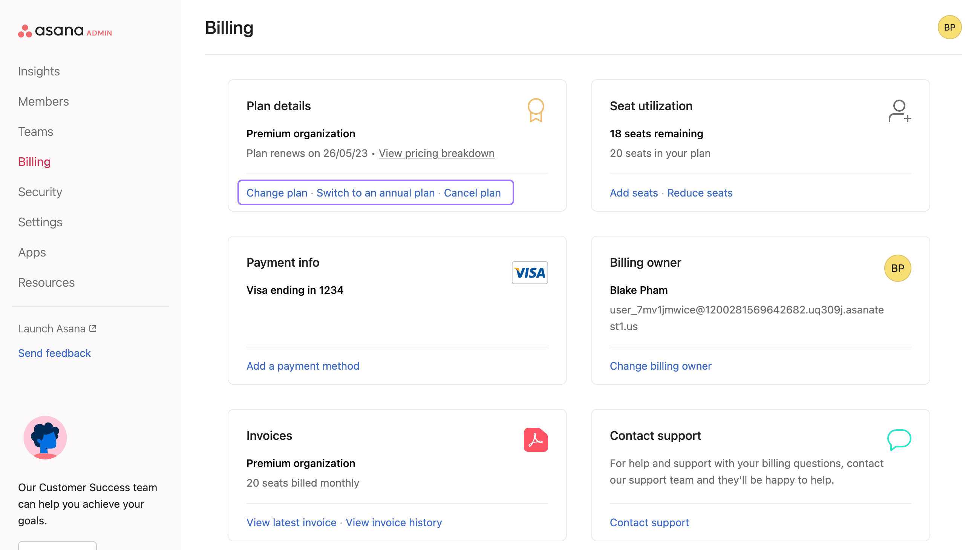Click the PDF icon in the Invoices card
This screenshot has width=980, height=550.
pos(535,440)
